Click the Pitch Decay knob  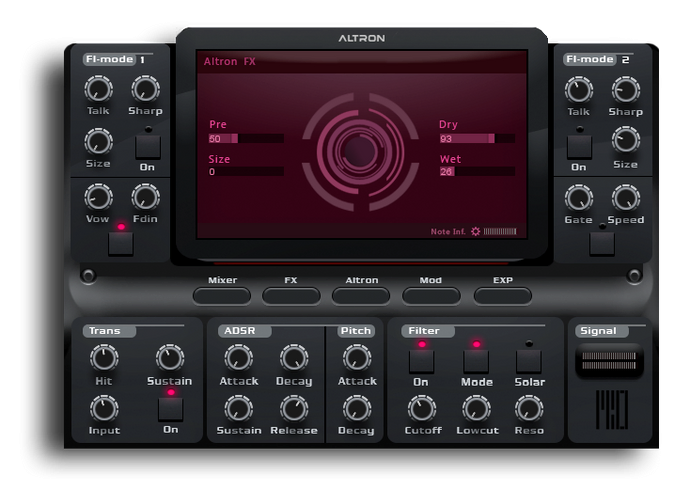click(x=357, y=409)
